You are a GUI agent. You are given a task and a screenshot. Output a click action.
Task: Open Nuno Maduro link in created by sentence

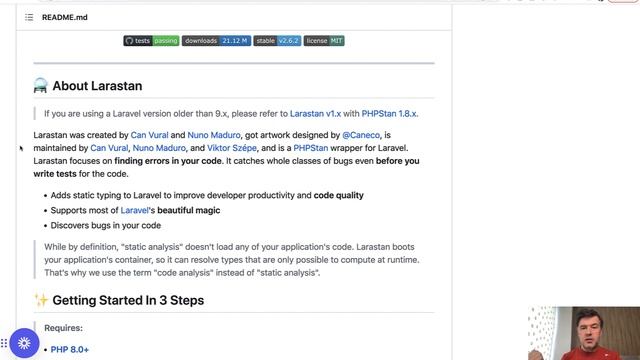[214, 135]
